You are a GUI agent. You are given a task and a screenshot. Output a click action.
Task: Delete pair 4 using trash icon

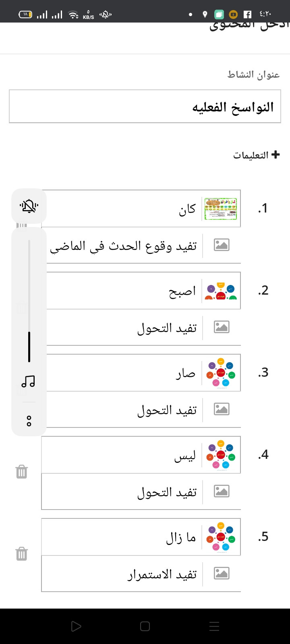tap(22, 472)
